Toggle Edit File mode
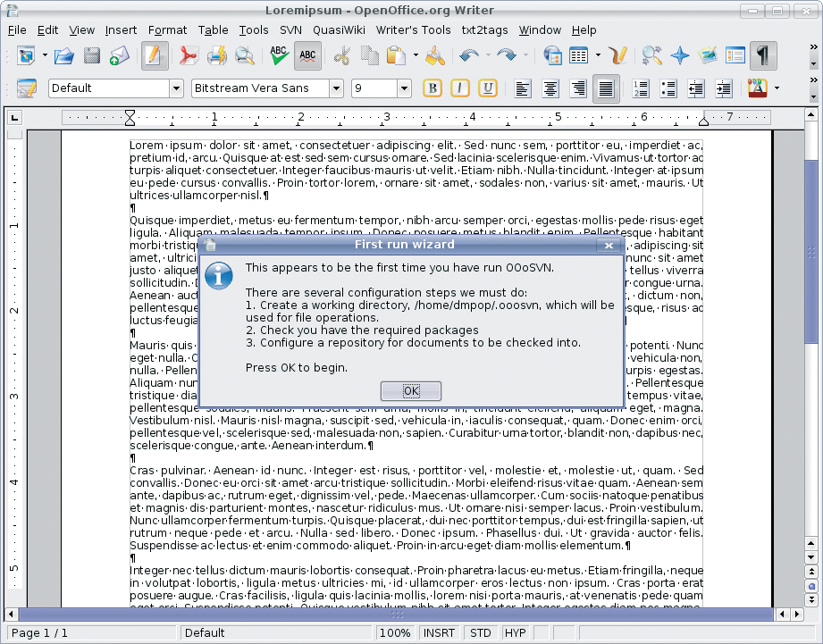 click(x=155, y=55)
